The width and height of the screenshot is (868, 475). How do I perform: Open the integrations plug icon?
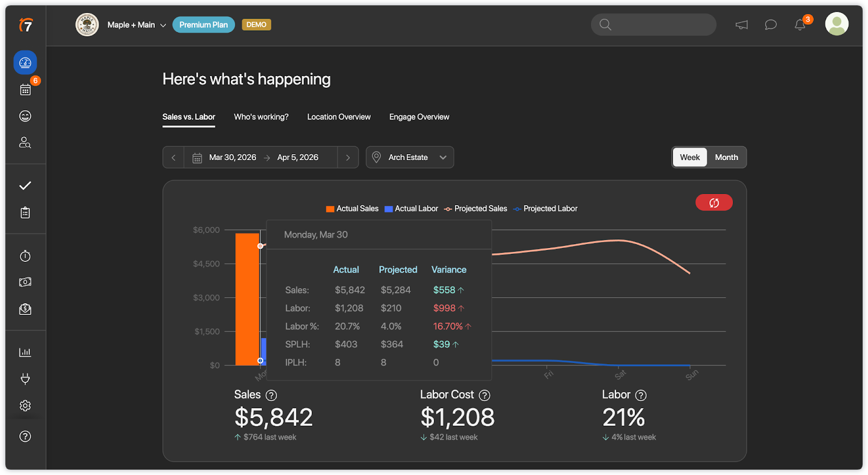(x=25, y=379)
